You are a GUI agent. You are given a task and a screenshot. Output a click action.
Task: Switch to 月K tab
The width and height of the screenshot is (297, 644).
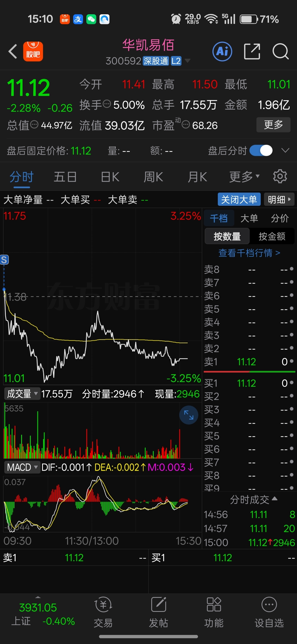click(x=197, y=177)
